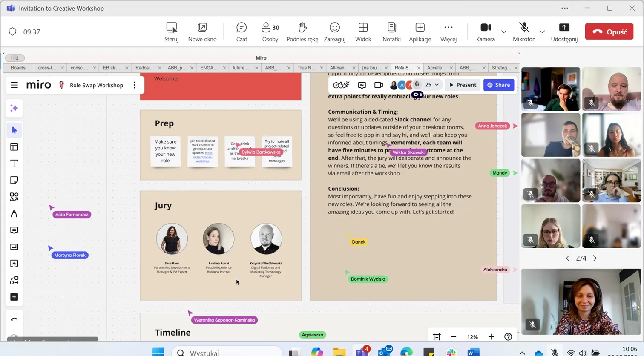
Task: Open the Miro AI sparkle tool
Action: tap(14, 109)
